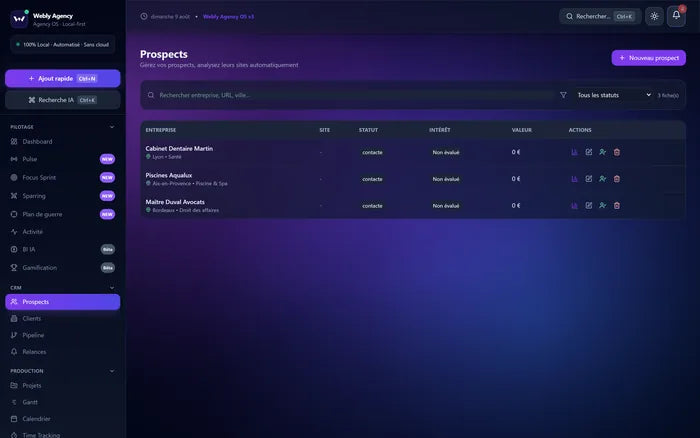The width and height of the screenshot is (700, 438).
Task: Toggle light theme with sun icon
Action: coord(654,17)
